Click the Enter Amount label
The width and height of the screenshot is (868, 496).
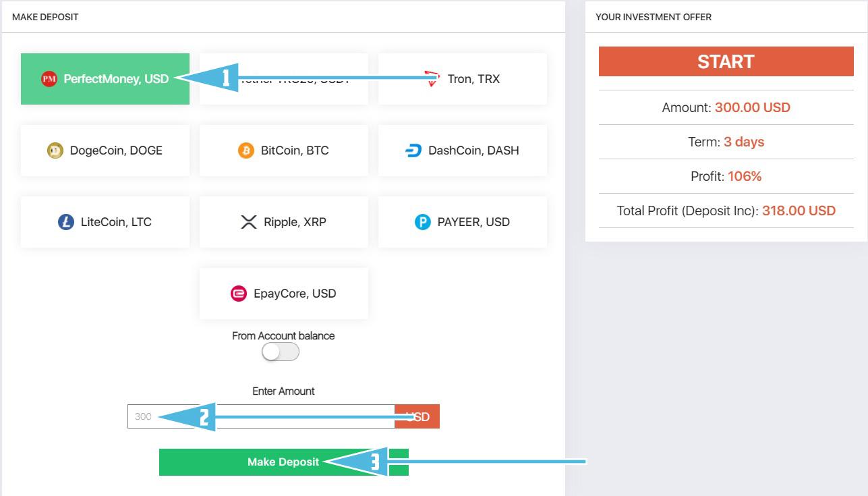tap(283, 391)
